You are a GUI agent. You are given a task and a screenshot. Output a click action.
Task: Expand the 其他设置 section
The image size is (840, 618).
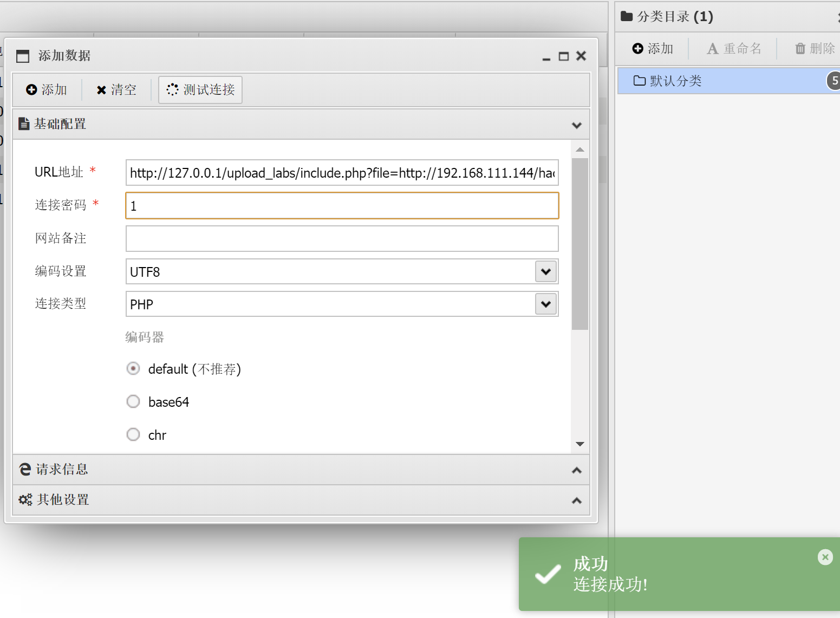tap(577, 500)
